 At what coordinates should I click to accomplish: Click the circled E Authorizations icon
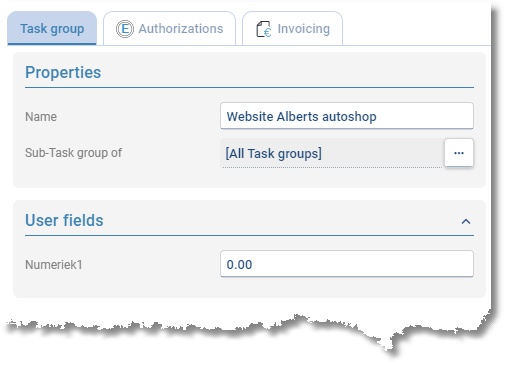(125, 29)
